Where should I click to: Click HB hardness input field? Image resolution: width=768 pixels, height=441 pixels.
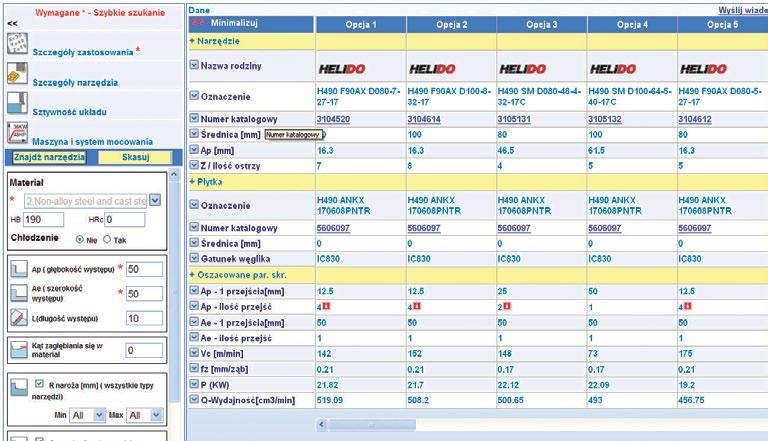click(x=43, y=220)
